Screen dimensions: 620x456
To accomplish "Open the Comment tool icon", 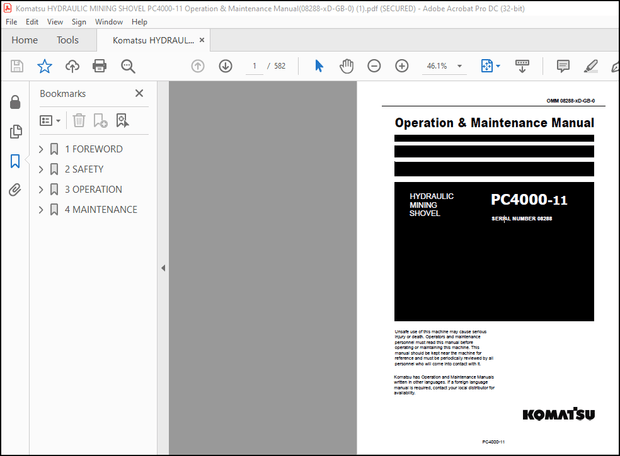I will [563, 66].
